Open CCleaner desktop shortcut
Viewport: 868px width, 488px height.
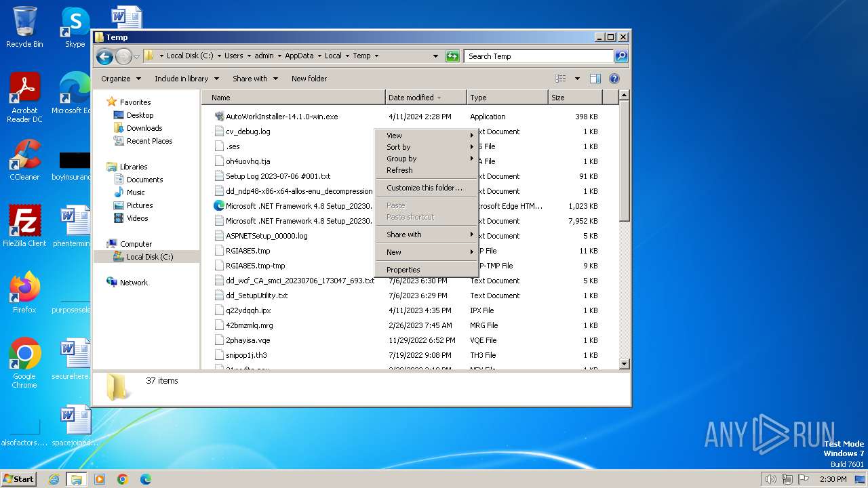point(24,160)
